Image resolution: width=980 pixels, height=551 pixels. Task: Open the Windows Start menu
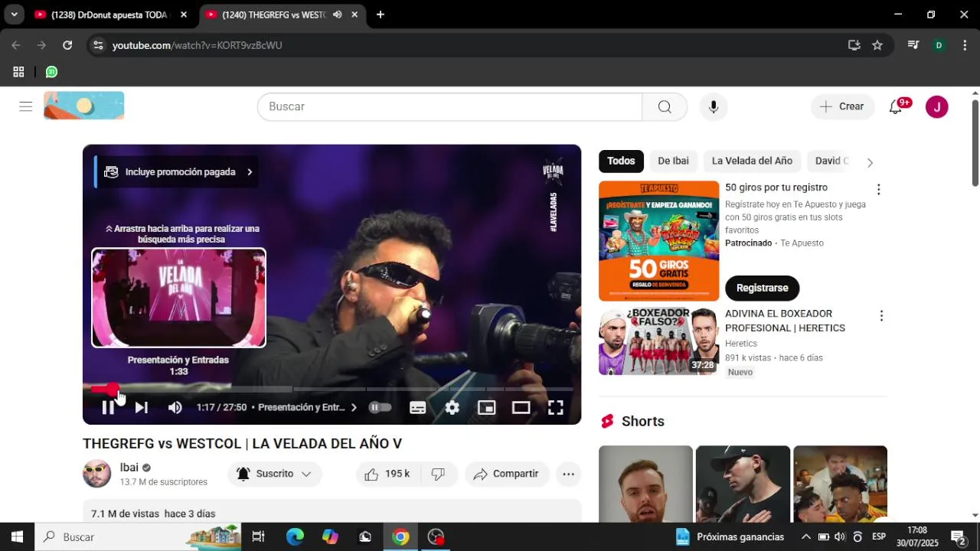pos(17,536)
